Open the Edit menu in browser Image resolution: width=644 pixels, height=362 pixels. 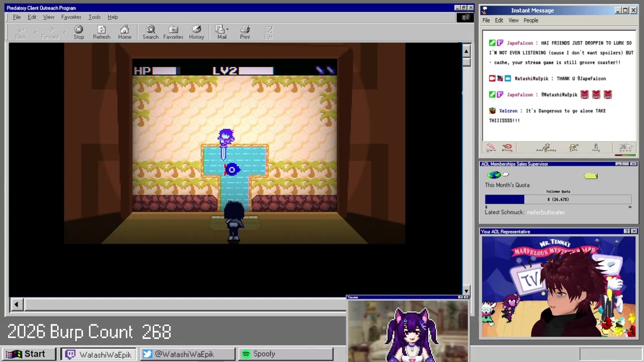pyautogui.click(x=32, y=17)
